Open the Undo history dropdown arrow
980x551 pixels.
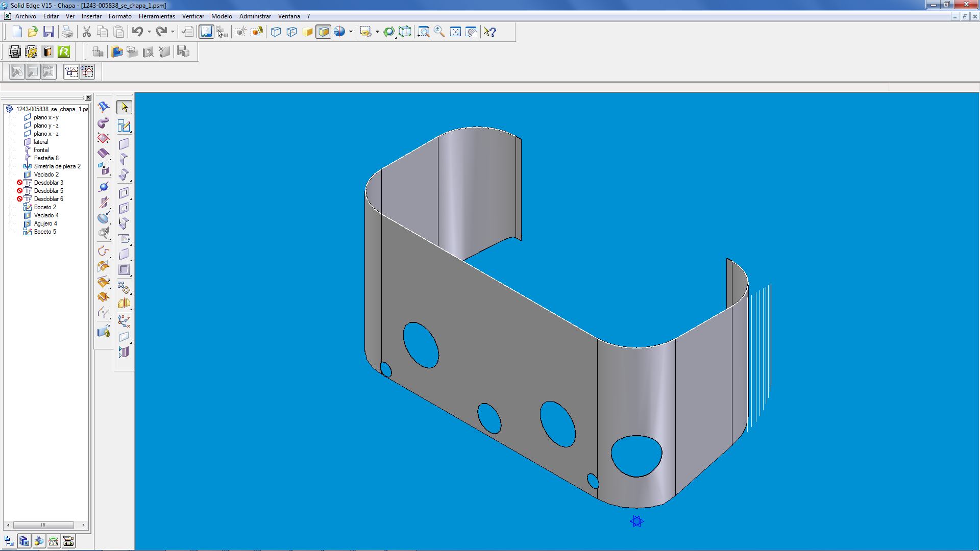tap(149, 32)
